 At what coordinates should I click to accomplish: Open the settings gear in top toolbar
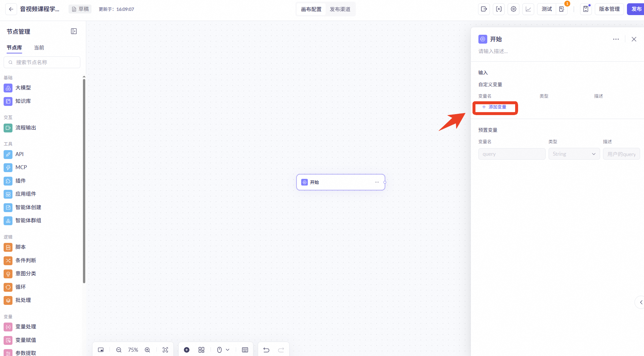point(513,9)
